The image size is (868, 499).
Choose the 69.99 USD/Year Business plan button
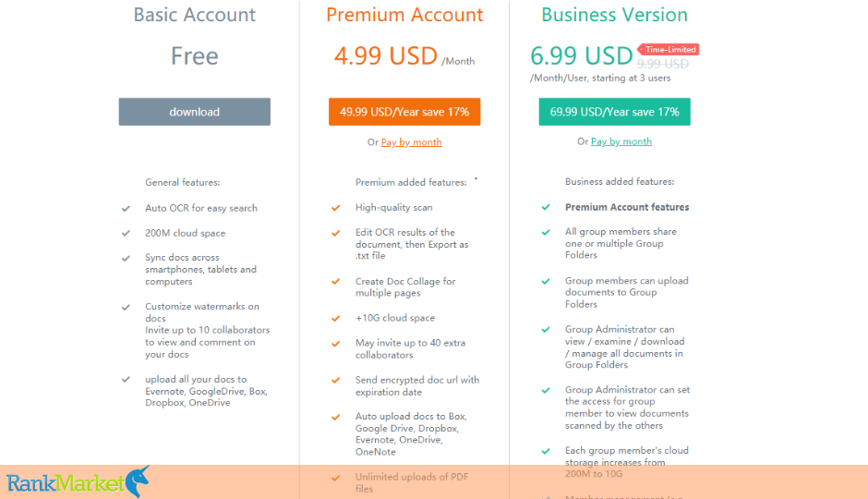click(x=614, y=112)
